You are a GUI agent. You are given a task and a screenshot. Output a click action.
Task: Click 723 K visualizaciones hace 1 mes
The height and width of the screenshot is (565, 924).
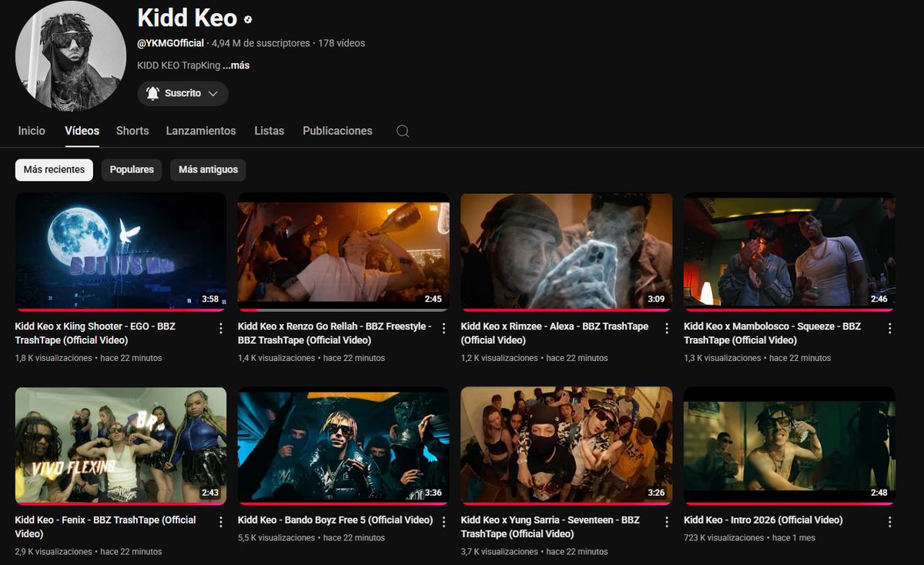click(749, 538)
